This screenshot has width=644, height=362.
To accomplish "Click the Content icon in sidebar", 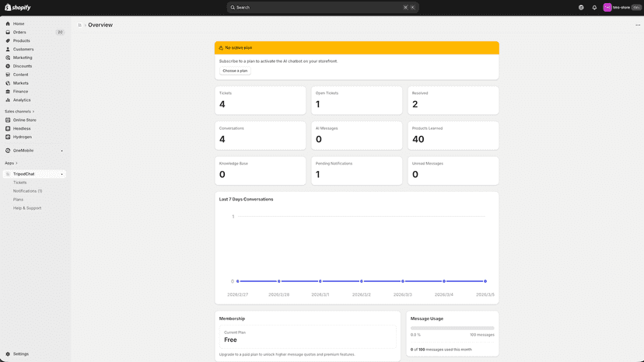I will coord(8,75).
